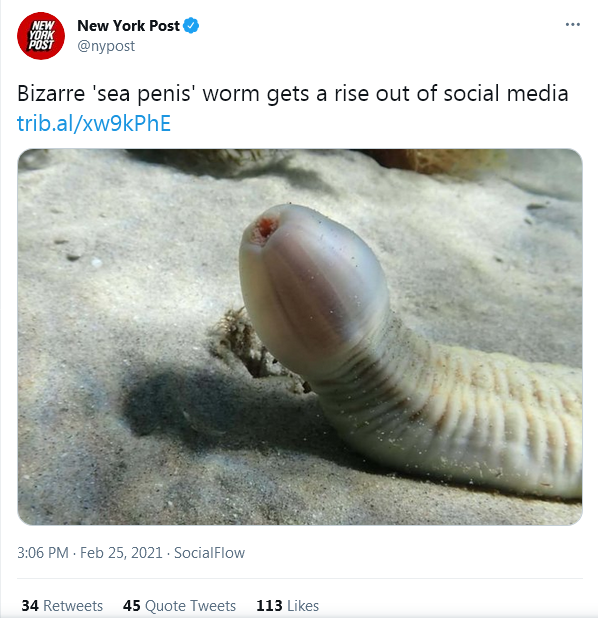Click the Feb 25, 2021 date
The width and height of the screenshot is (598, 618).
(x=121, y=553)
